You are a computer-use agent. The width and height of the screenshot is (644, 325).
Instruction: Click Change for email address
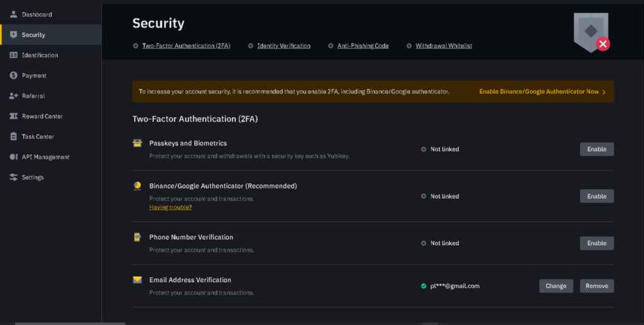point(556,286)
